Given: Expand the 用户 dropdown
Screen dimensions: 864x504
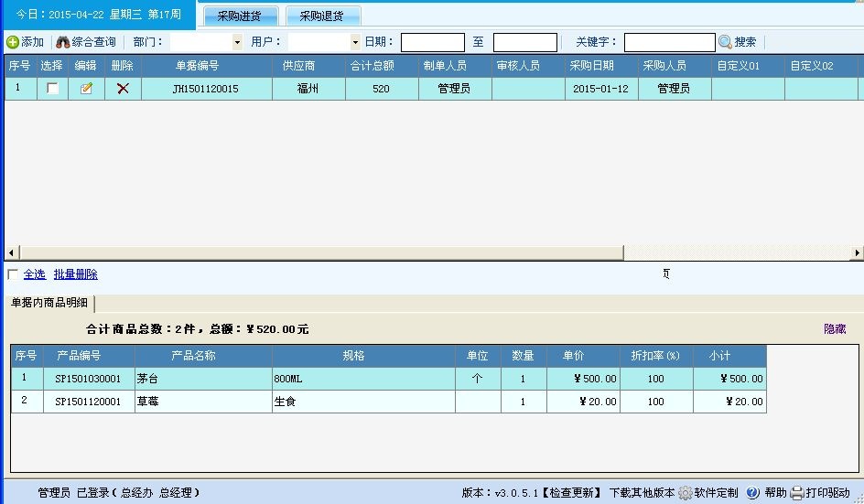Looking at the screenshot, I should point(355,42).
